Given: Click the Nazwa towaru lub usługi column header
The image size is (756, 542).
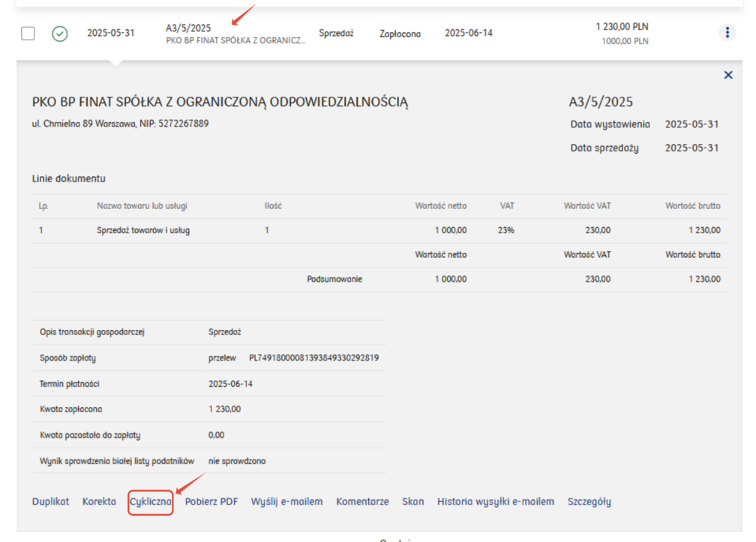Looking at the screenshot, I should (x=142, y=206).
